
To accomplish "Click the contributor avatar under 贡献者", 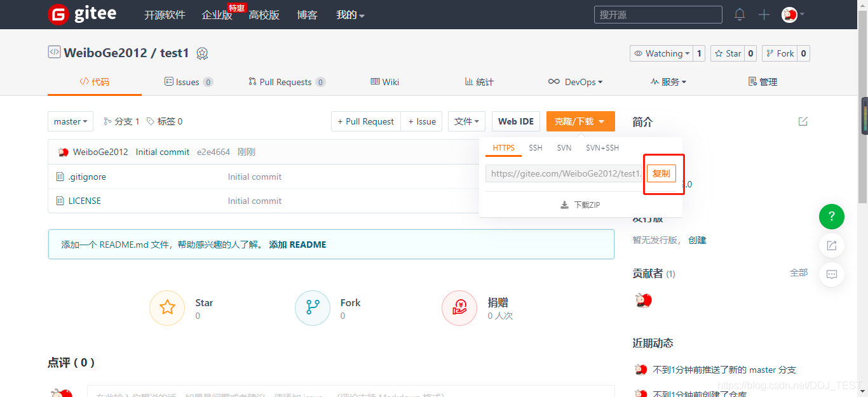I will [x=644, y=300].
